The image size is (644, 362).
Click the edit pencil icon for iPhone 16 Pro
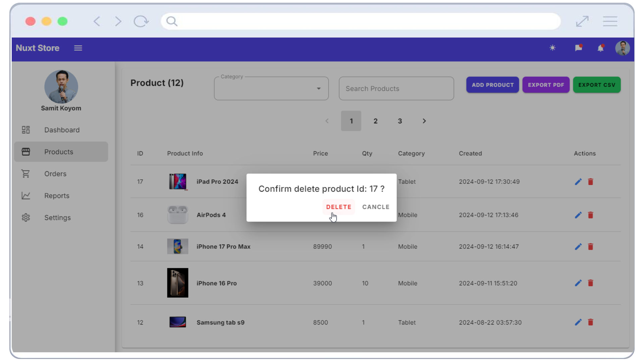click(578, 283)
